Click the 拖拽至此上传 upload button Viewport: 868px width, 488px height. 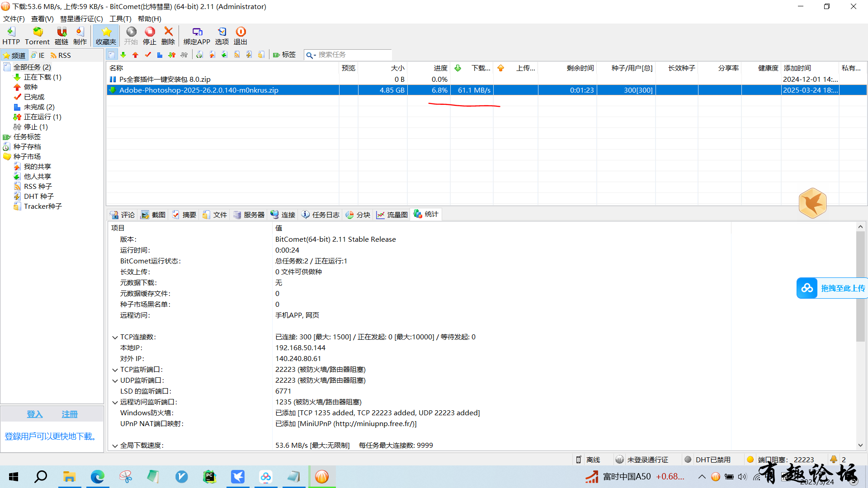click(832, 288)
